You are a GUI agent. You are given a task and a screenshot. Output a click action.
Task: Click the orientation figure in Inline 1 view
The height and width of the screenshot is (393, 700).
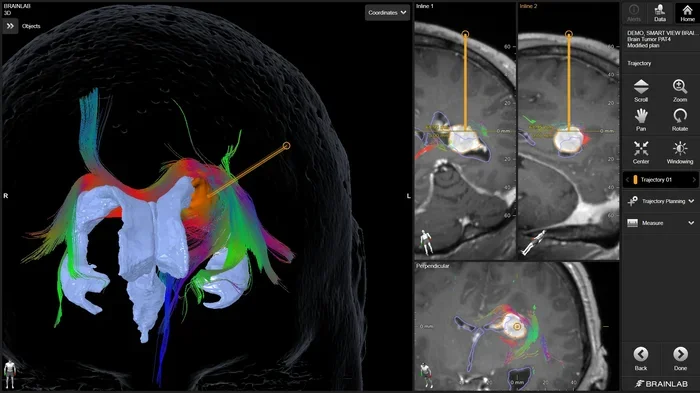pos(427,242)
